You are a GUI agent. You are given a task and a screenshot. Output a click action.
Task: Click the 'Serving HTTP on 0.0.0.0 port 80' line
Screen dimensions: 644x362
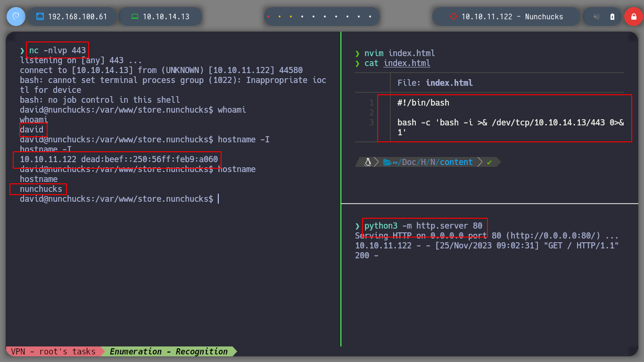487,236
